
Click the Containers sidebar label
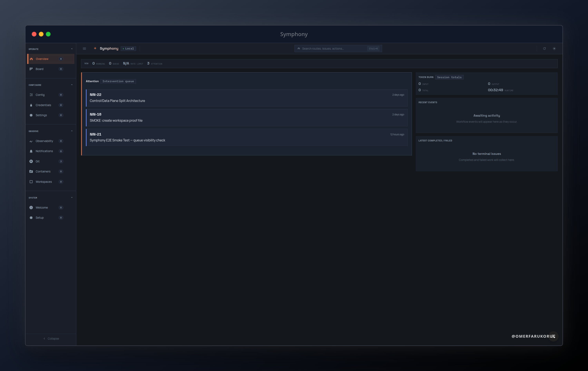[43, 171]
